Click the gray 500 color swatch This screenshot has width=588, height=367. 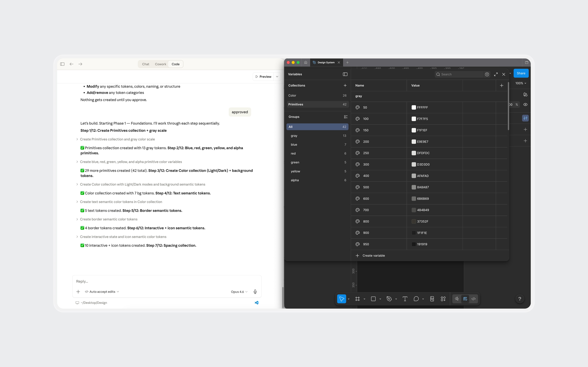pos(414,187)
